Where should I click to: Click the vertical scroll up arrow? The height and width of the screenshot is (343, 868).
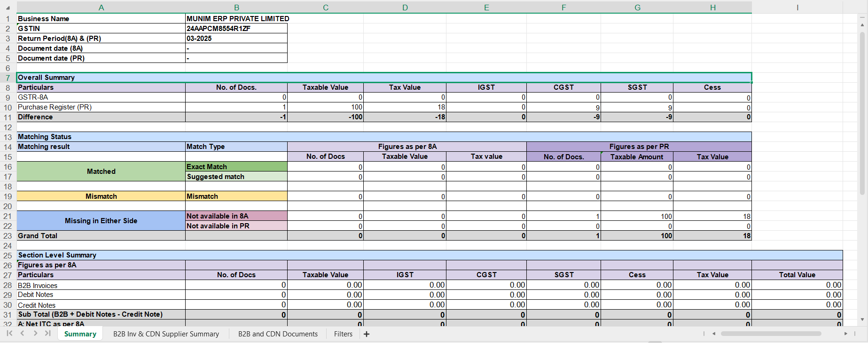(x=862, y=24)
